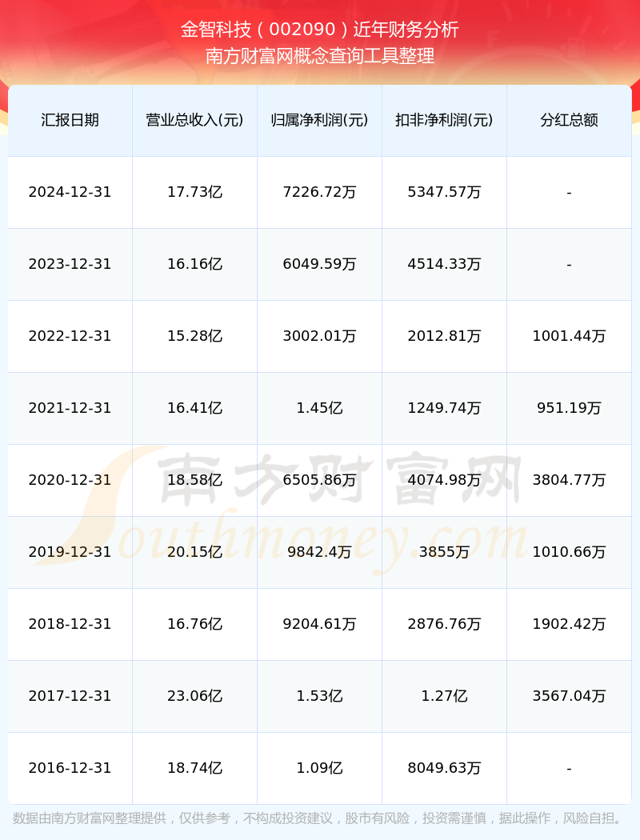The image size is (640, 840).
Task: Select the 16.41亿 revenue cell
Action: 195,408
